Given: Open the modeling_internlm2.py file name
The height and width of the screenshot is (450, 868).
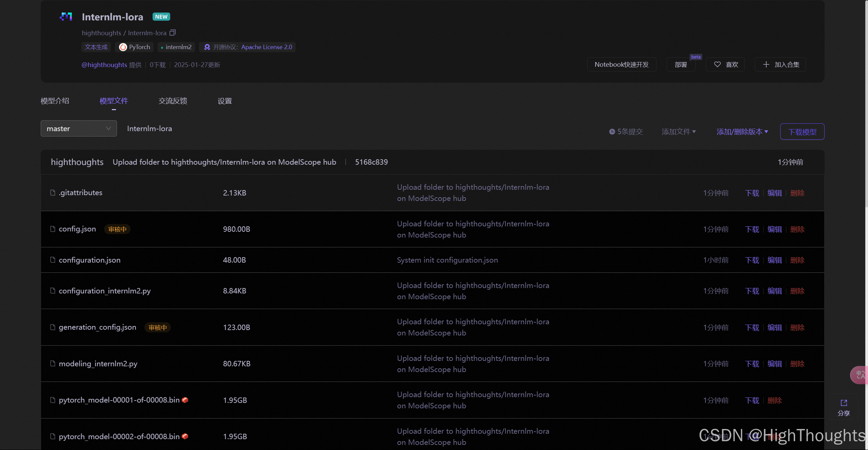Looking at the screenshot, I should (x=98, y=364).
